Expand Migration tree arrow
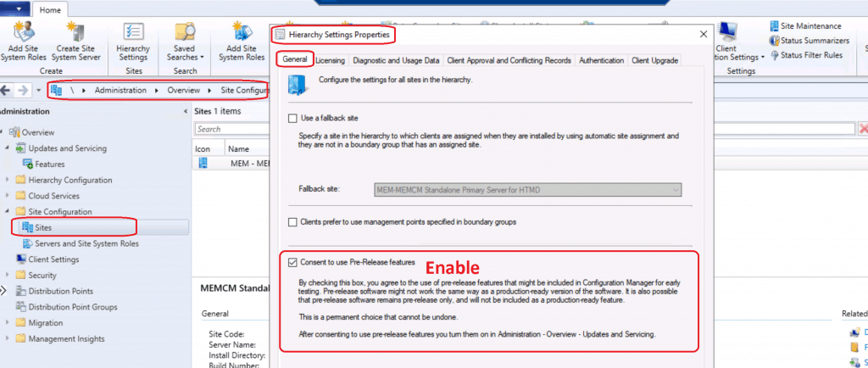The width and height of the screenshot is (868, 368). (7, 322)
